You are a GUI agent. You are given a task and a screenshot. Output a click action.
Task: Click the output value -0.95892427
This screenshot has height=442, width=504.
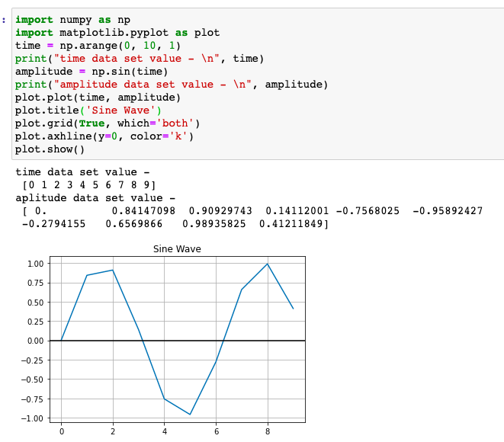tap(448, 211)
